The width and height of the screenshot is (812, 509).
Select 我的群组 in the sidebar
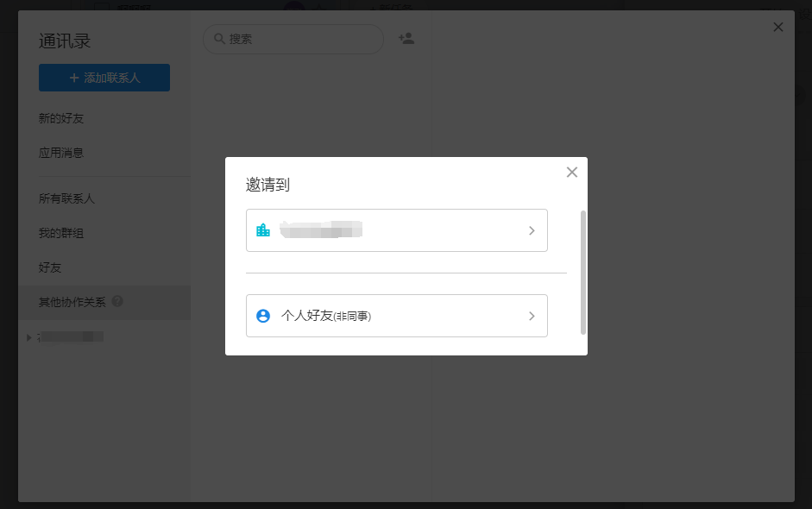[61, 233]
